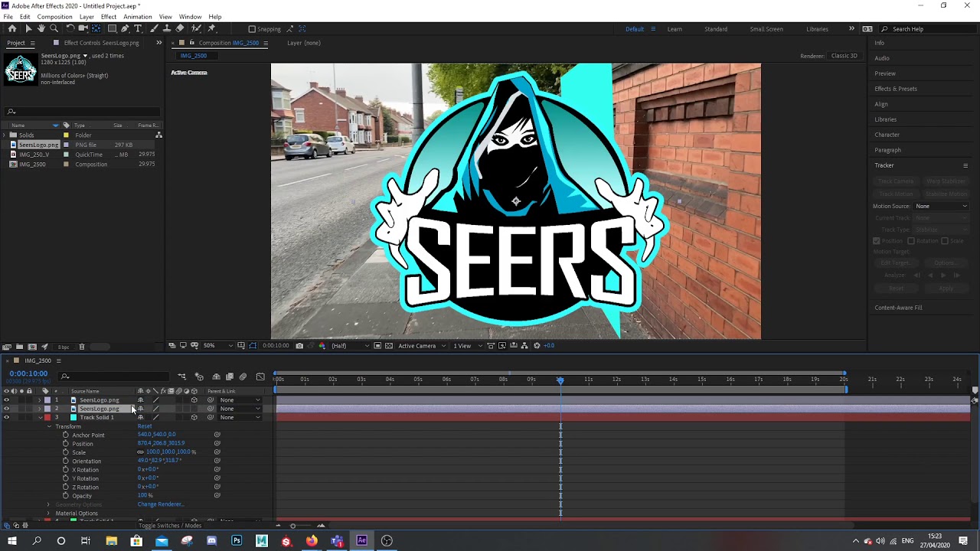Select the Zoom magnifier tool
The width and height of the screenshot is (980, 551).
[x=54, y=28]
